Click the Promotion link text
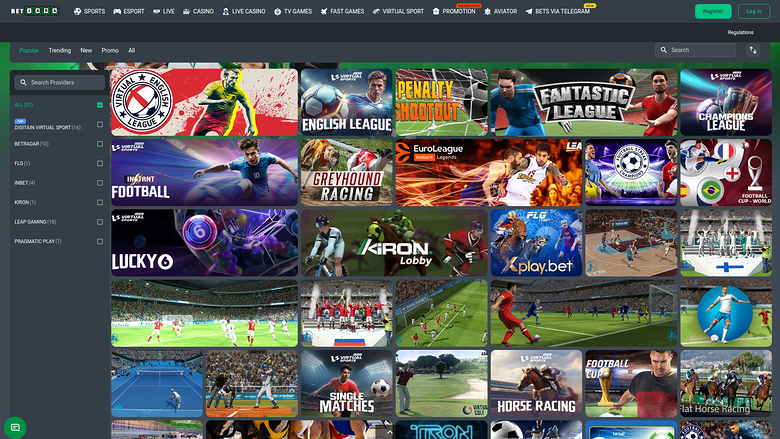Image resolution: width=780 pixels, height=439 pixels. (x=459, y=11)
